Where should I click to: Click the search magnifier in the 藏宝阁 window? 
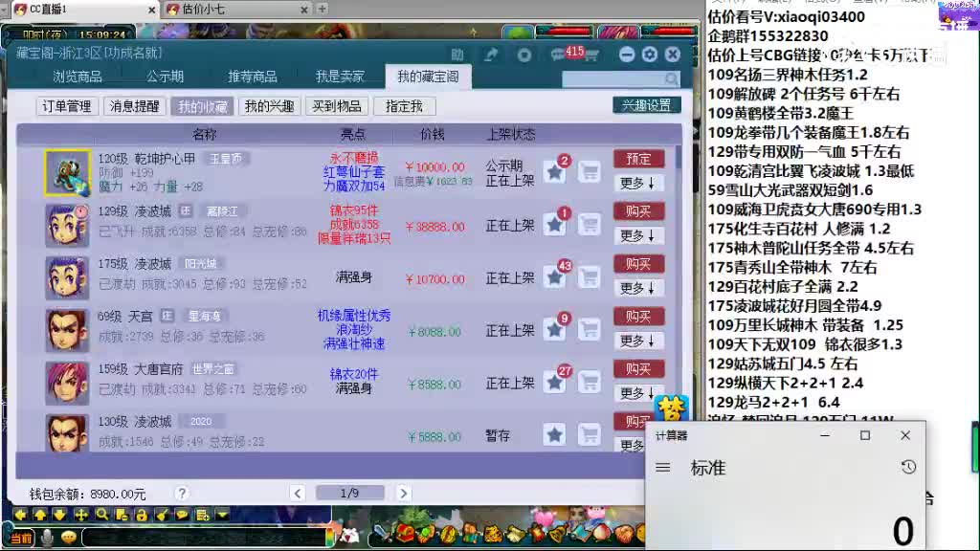point(673,78)
